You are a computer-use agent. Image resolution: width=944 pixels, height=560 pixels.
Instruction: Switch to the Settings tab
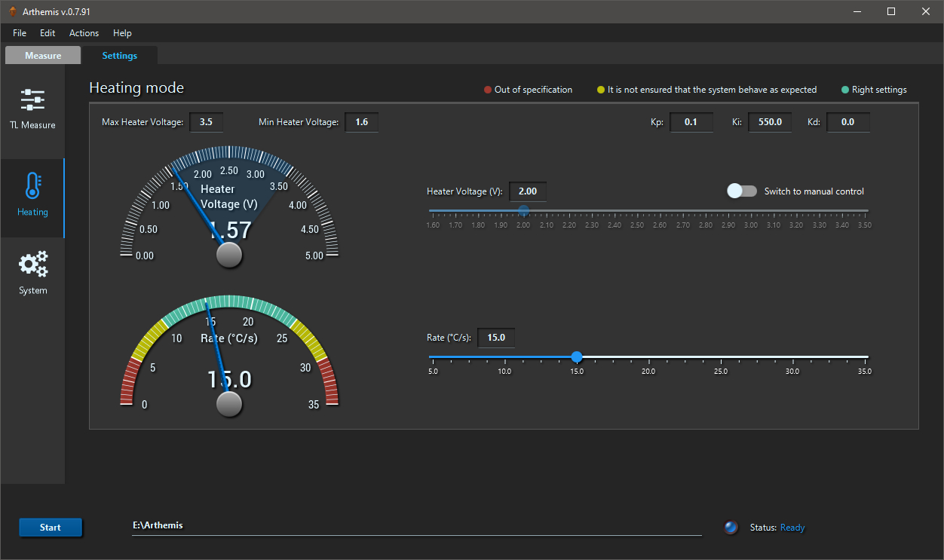point(120,56)
